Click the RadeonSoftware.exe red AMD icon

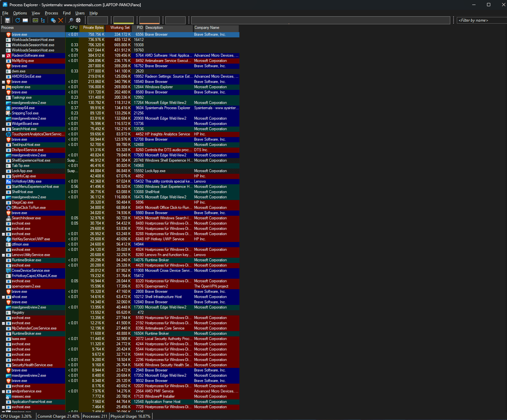pyautogui.click(x=9, y=55)
